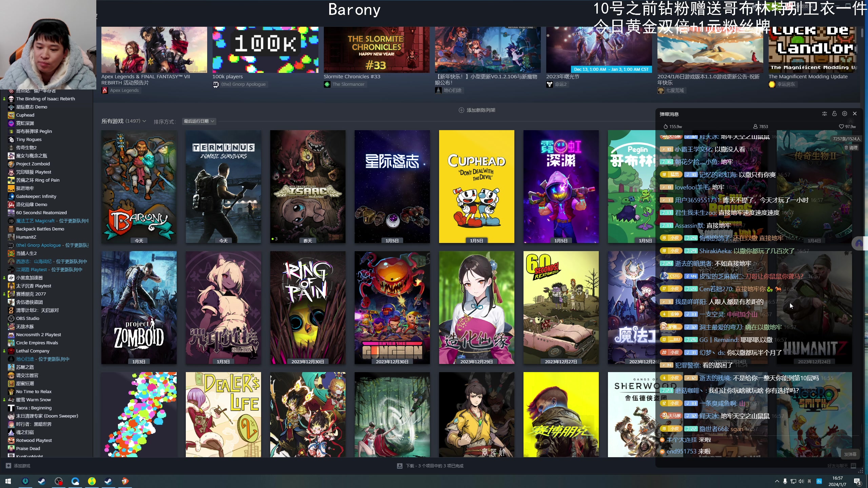Click the danmaku panel filter icon
The image size is (868, 488).
pos(825,114)
